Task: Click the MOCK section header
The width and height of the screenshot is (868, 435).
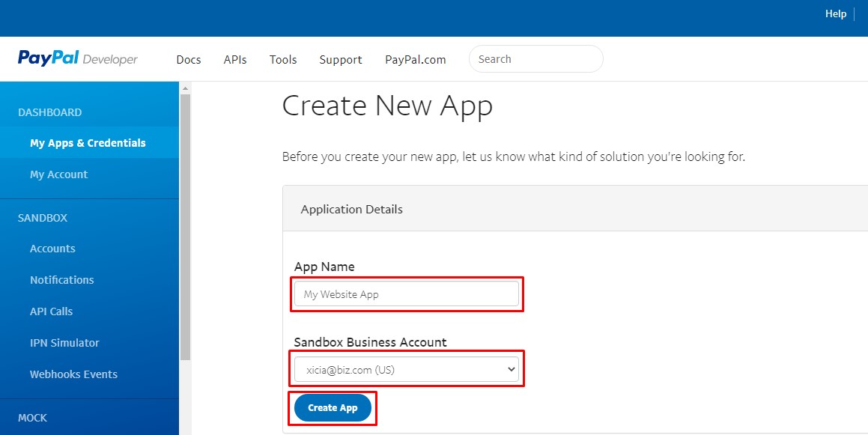Action: (33, 418)
